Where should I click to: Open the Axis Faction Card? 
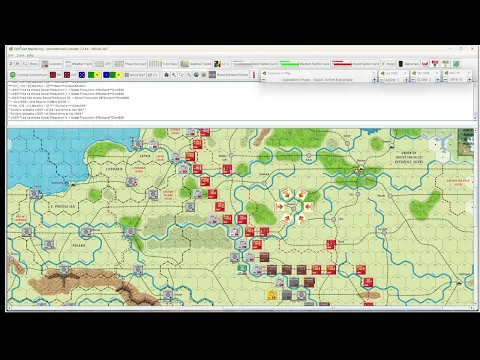(x=255, y=64)
